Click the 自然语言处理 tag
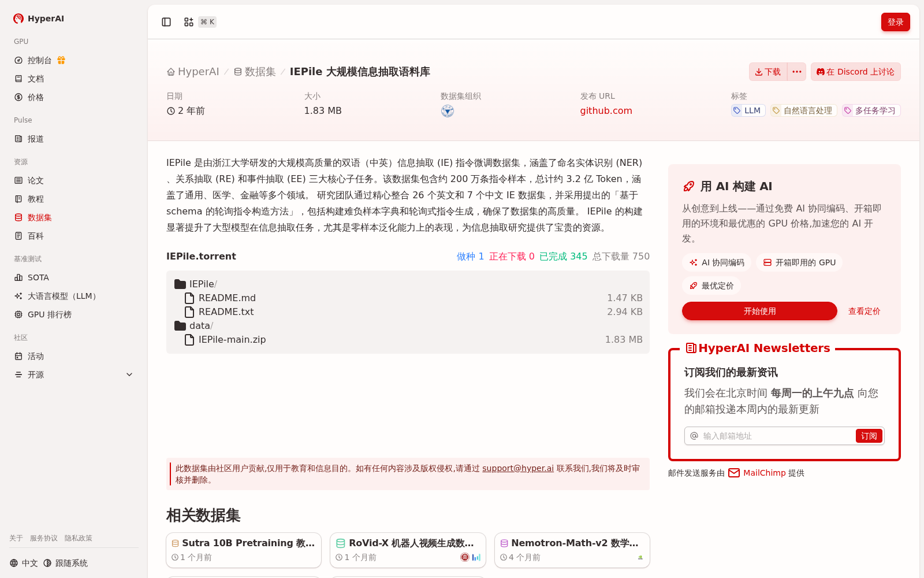Image resolution: width=924 pixels, height=578 pixels. (804, 110)
